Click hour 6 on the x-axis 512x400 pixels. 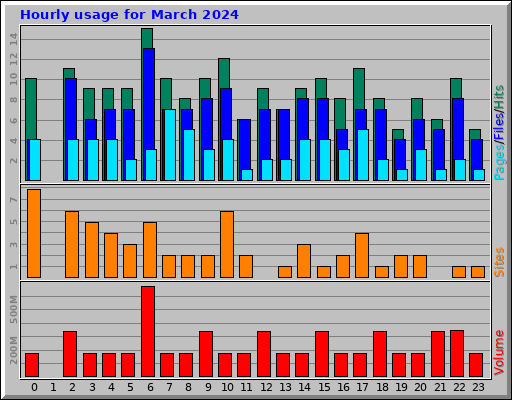pos(150,387)
